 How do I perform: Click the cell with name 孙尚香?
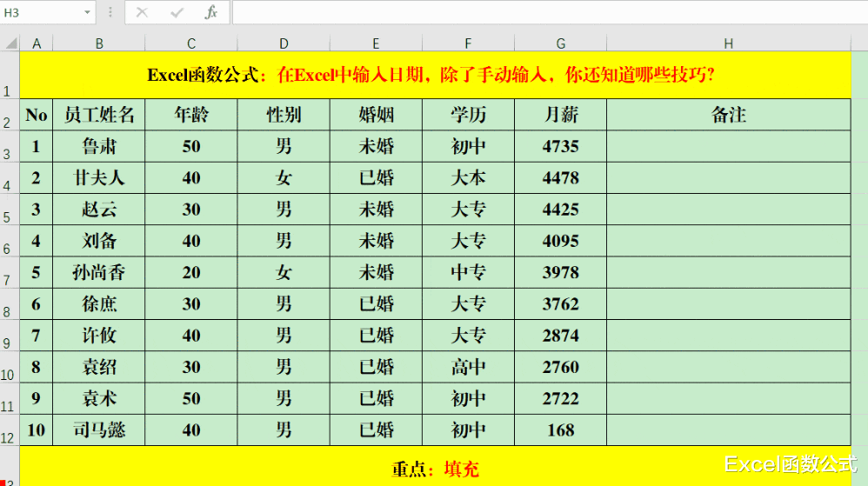[x=99, y=272]
